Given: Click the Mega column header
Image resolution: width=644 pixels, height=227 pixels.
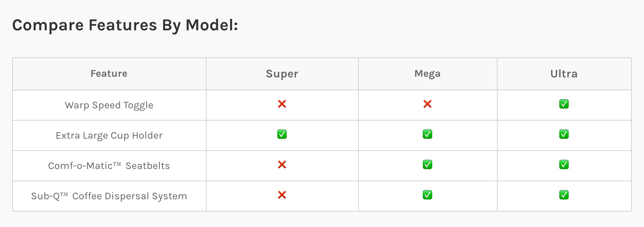Looking at the screenshot, I should [428, 74].
